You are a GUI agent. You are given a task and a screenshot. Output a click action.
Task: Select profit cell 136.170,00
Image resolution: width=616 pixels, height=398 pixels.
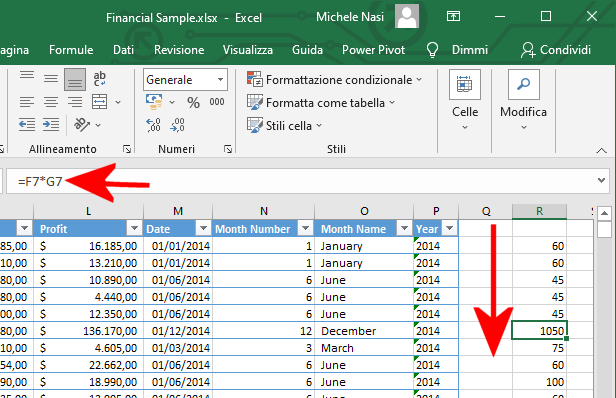pos(88,331)
